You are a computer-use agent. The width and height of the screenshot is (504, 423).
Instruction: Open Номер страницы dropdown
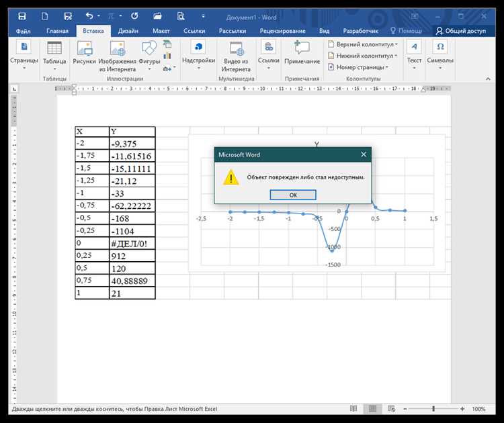pos(358,67)
